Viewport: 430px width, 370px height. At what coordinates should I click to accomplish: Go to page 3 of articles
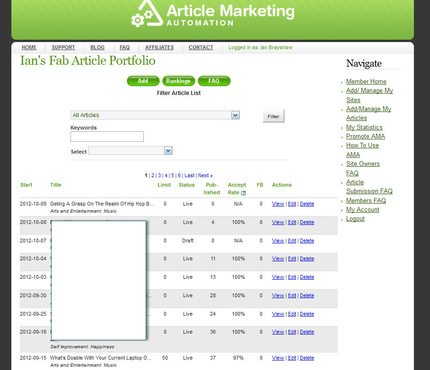tap(159, 175)
